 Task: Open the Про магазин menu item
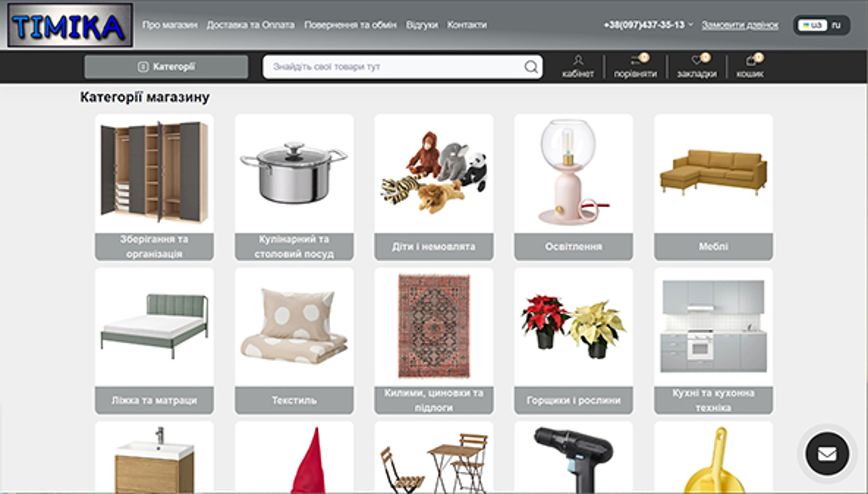point(170,25)
